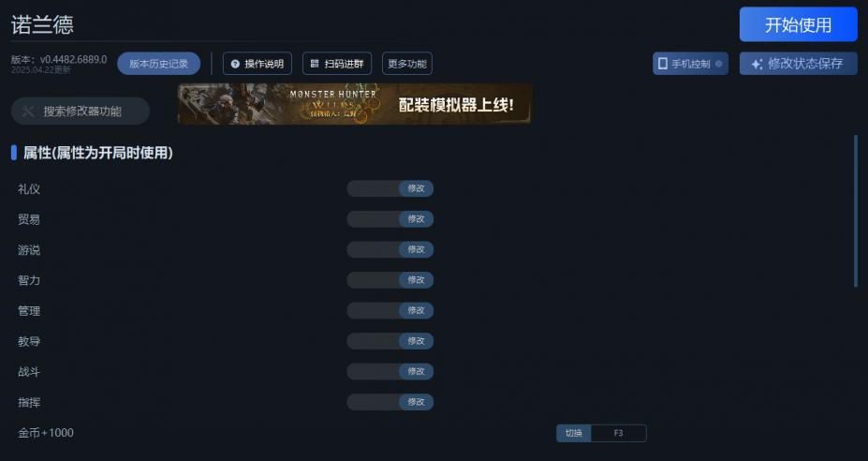868x461 pixels.
Task: Click the sparkle icon in 修改状态保存
Action: coord(757,65)
